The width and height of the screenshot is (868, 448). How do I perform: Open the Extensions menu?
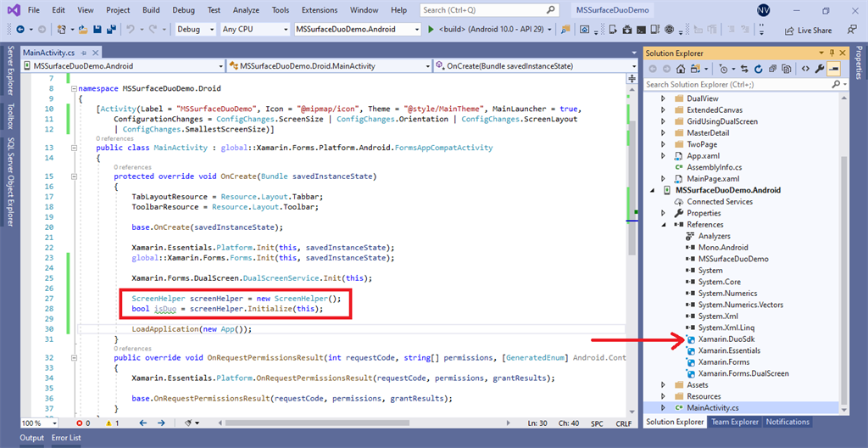[320, 10]
